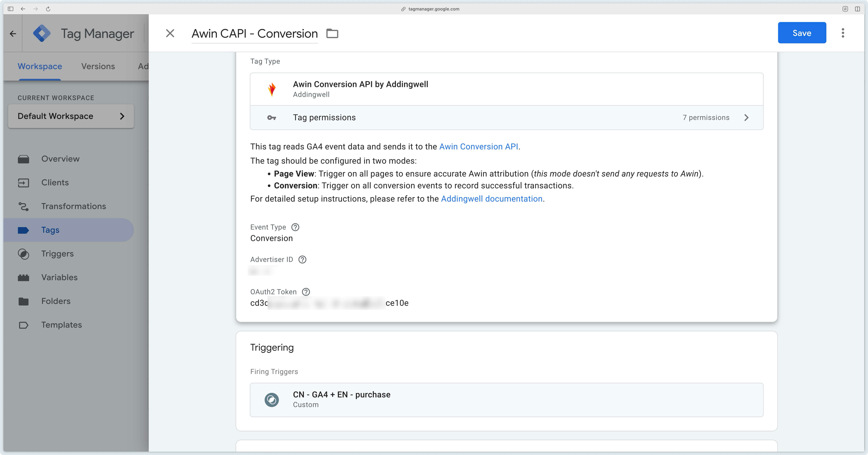
Task: Click the browser reader icon at top right
Action: pos(845,9)
